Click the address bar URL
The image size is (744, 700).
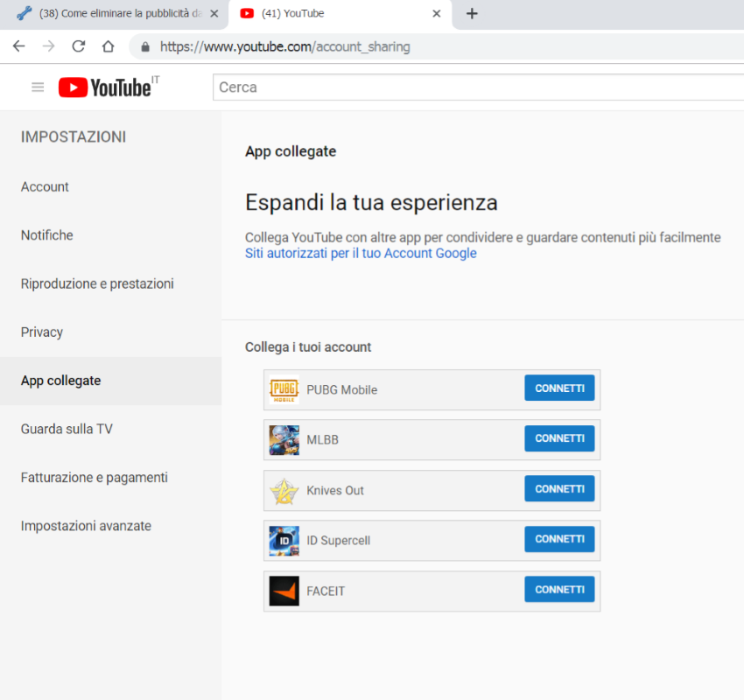click(284, 46)
